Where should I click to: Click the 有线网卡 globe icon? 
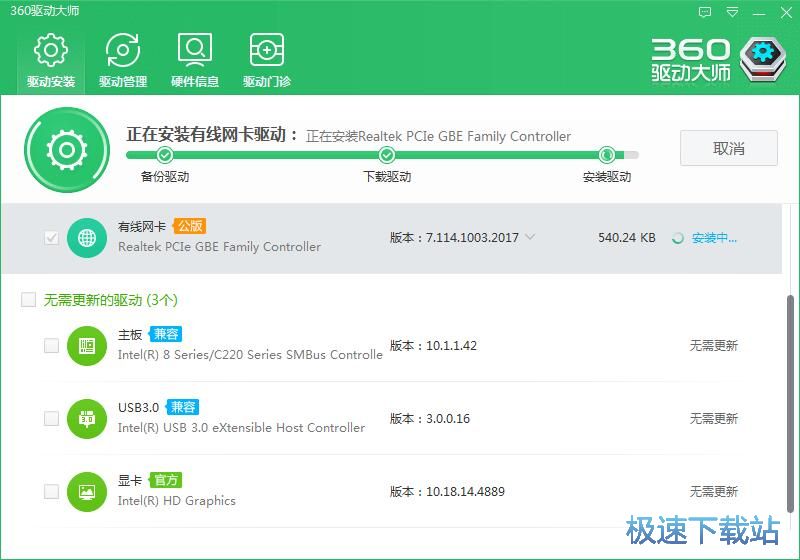pyautogui.click(x=87, y=238)
